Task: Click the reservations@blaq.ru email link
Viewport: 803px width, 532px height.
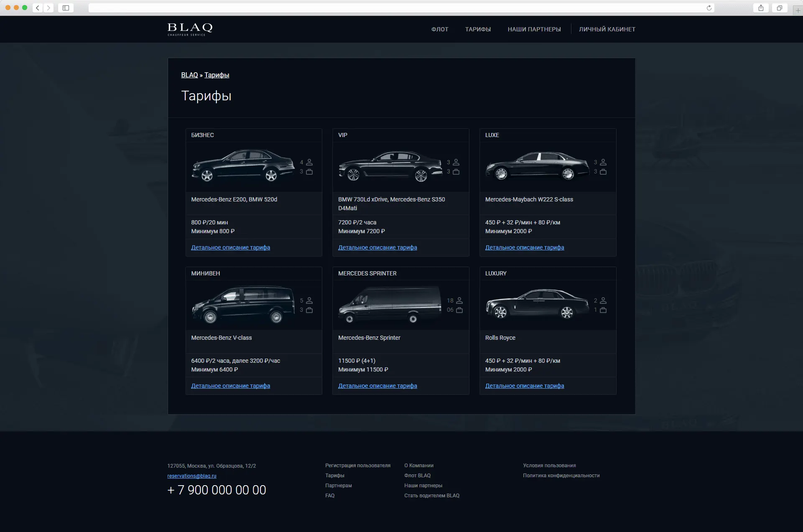Action: pos(192,476)
